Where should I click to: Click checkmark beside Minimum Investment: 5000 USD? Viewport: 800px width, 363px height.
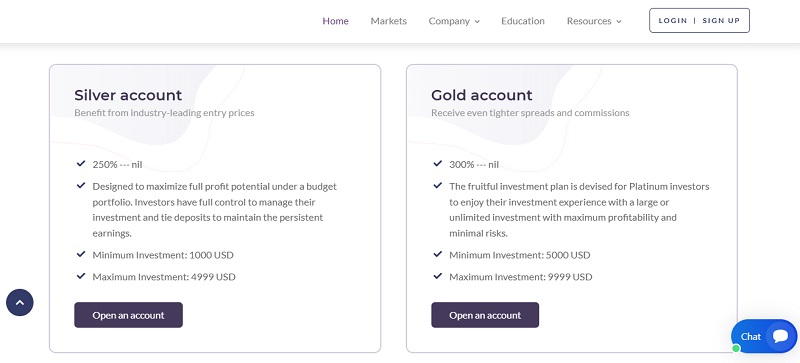coord(437,254)
